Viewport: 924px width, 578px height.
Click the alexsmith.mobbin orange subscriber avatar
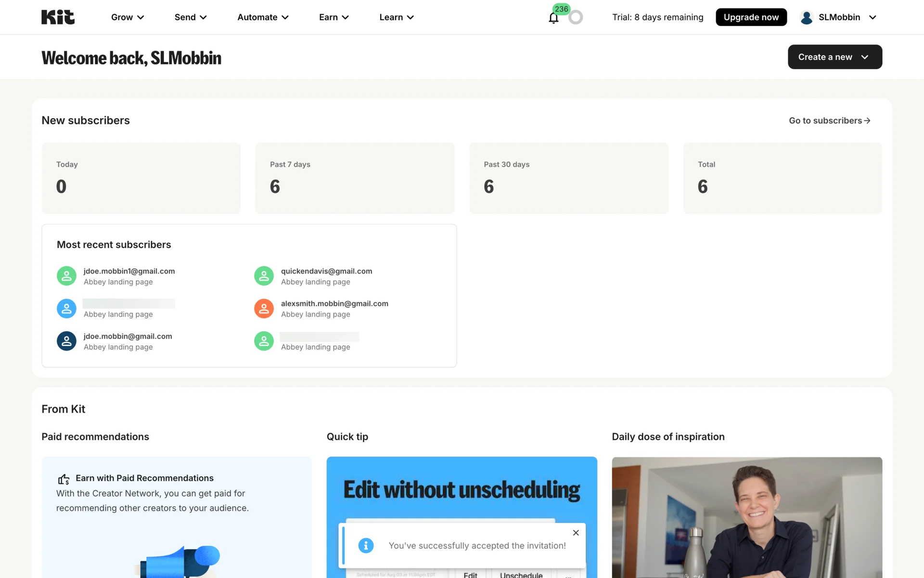click(x=264, y=309)
